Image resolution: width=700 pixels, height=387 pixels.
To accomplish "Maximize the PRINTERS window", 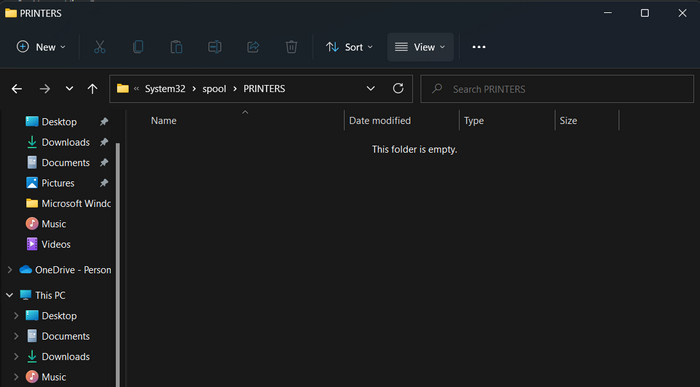I will click(645, 13).
